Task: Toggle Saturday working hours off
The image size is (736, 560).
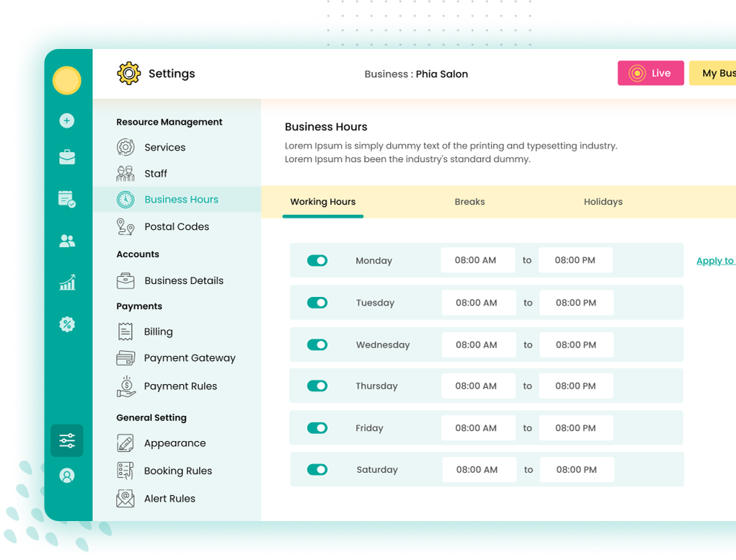Action: coord(317,470)
